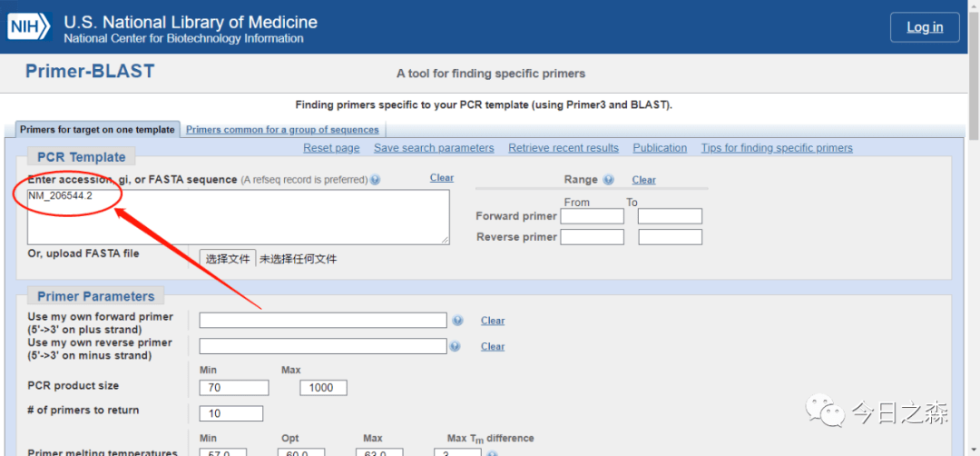The height and width of the screenshot is (456, 980).
Task: Open help icon beside own reverse primer field
Action: coord(455,346)
